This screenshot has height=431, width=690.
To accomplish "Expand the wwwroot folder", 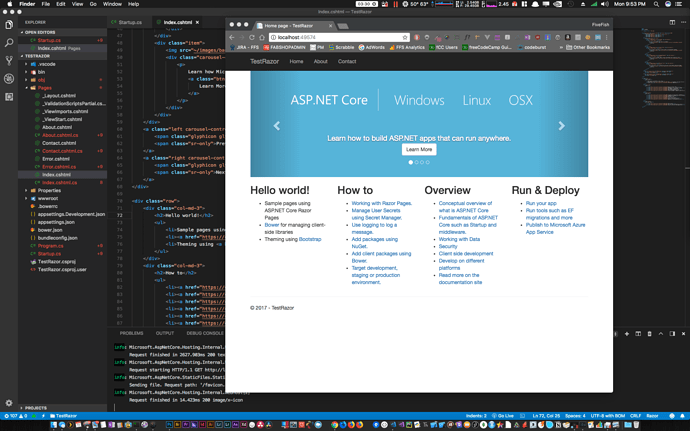I will [x=26, y=199].
